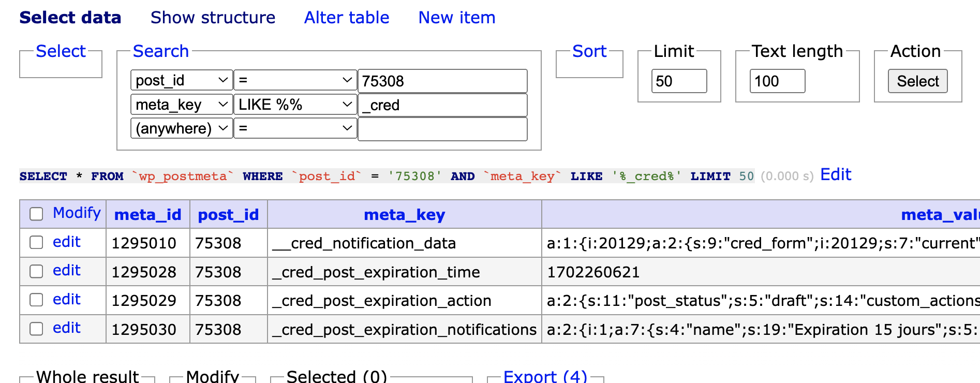The image size is (980, 383).
Task: Open the Search fieldset legend link
Action: point(161,51)
